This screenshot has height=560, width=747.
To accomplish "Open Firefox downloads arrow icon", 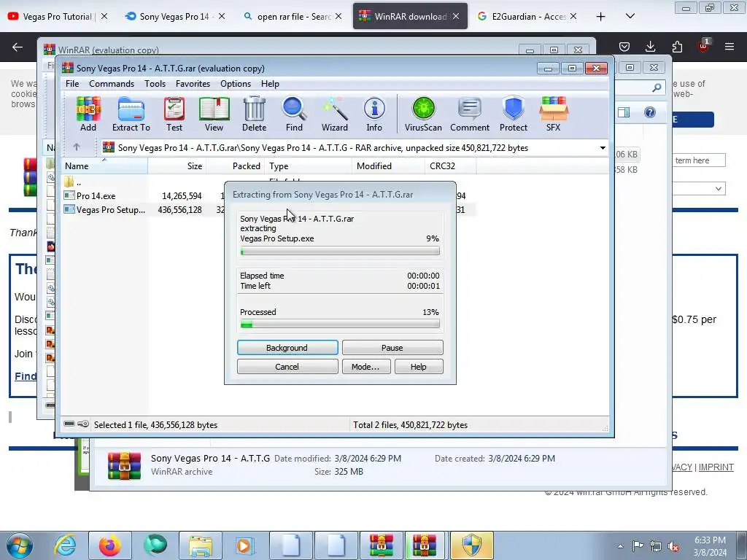I will pos(650,46).
